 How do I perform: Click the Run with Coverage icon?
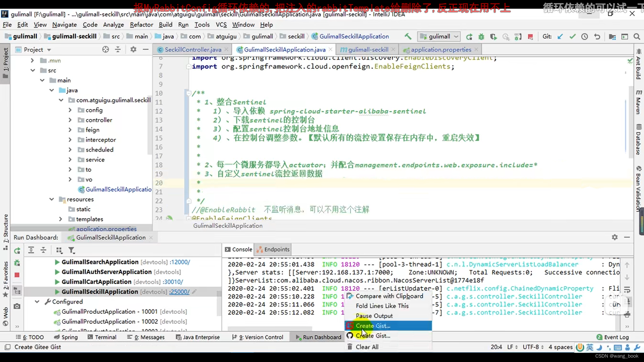(493, 37)
